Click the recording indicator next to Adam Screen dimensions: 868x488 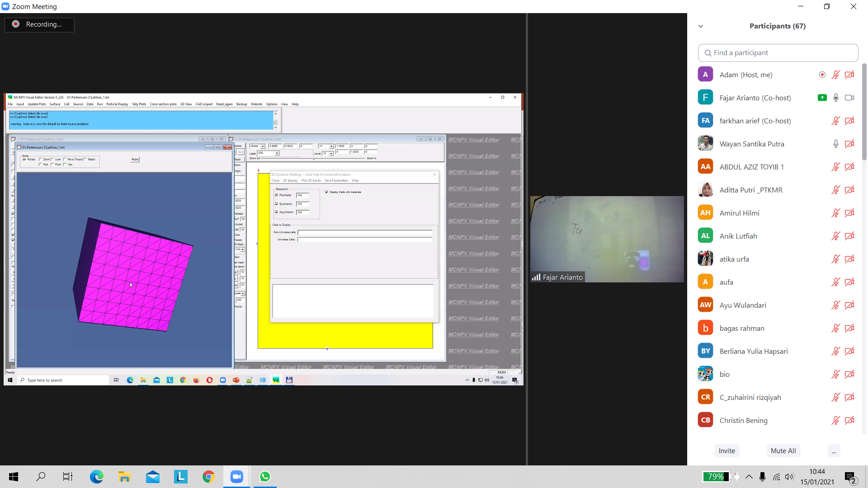pos(822,75)
